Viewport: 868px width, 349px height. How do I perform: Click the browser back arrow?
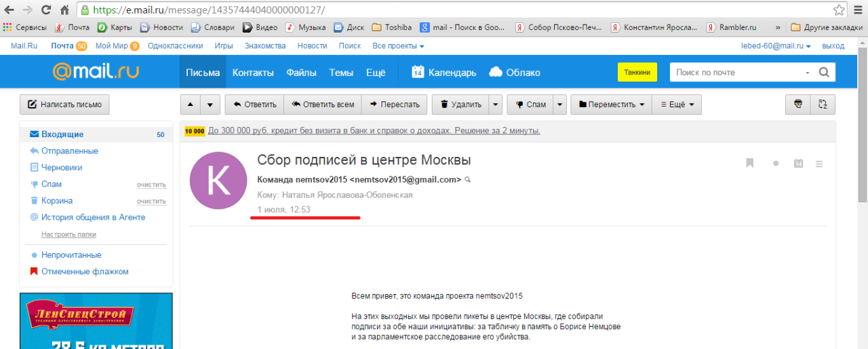tap(10, 10)
